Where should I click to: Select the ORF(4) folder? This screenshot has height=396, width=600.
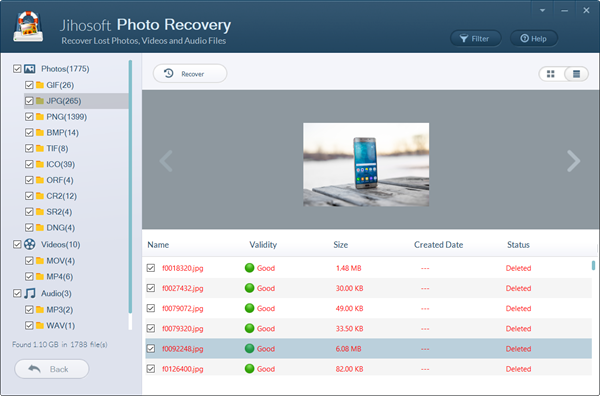point(60,180)
